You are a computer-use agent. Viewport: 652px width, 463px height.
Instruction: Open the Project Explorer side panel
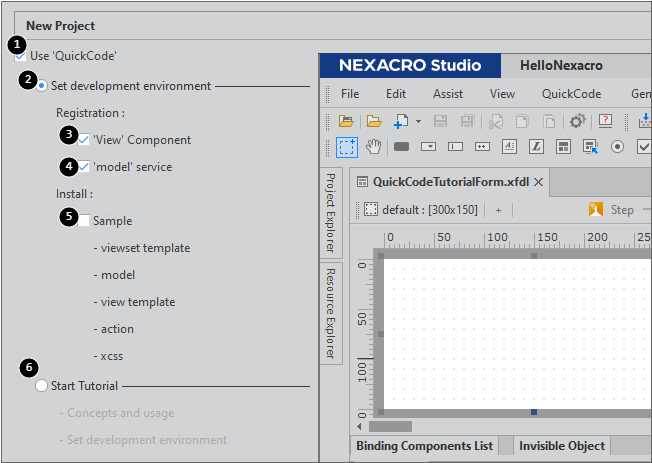(330, 213)
